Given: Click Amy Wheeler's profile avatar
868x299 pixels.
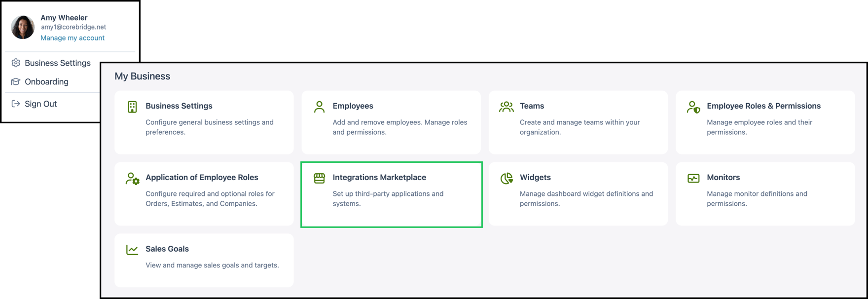Looking at the screenshot, I should 23,27.
